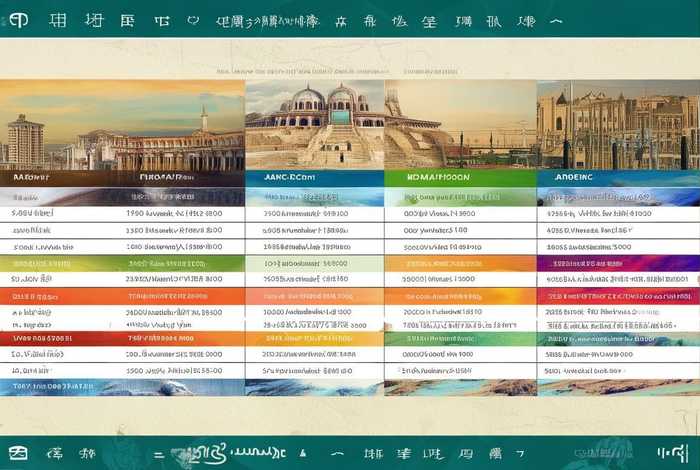The image size is (700, 470).
Task: Click the lime green banded row in the brown-header column
Action: coord(122,263)
